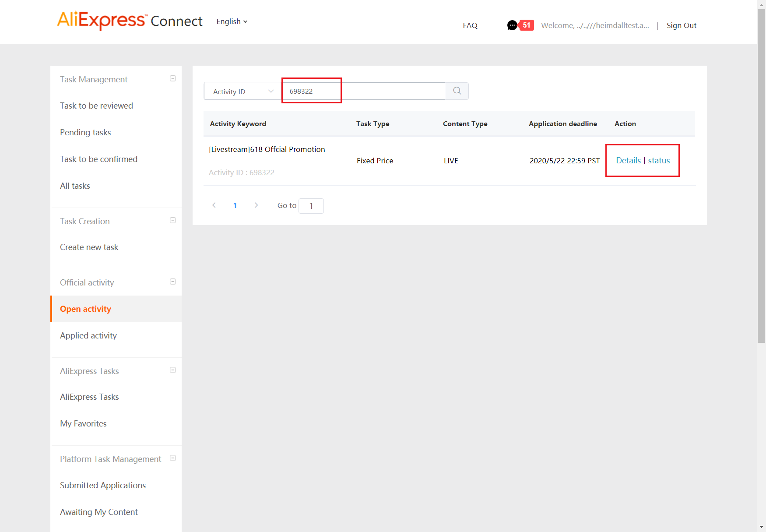Click the Go to page number field
The width and height of the screenshot is (766, 532).
311,206
